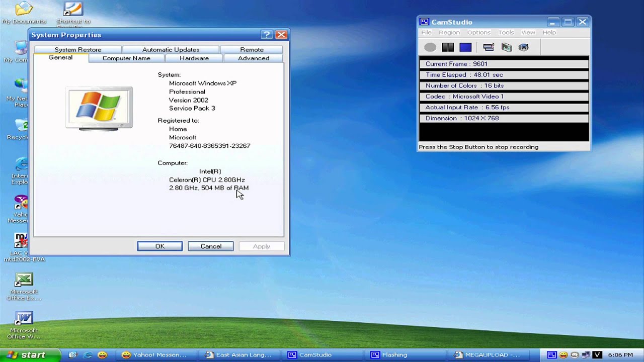
Task: Open the Automatic Updates tab
Action: [x=171, y=50]
